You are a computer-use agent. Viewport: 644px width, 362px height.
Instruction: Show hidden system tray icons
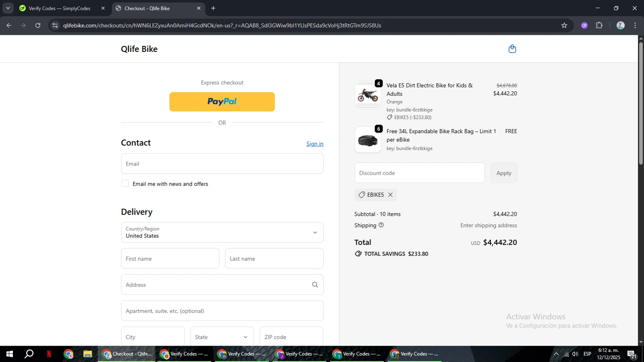(556, 354)
